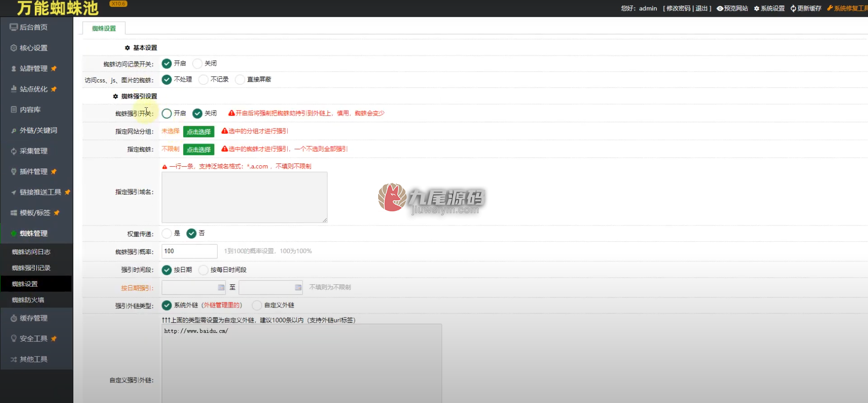Viewport: 868px width, 403px height.
Task: Select 是 for 权重传递
Action: point(166,234)
